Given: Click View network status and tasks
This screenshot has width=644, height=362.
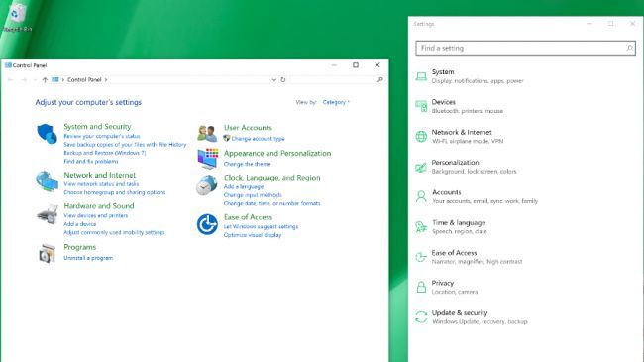Looking at the screenshot, I should point(101,184).
